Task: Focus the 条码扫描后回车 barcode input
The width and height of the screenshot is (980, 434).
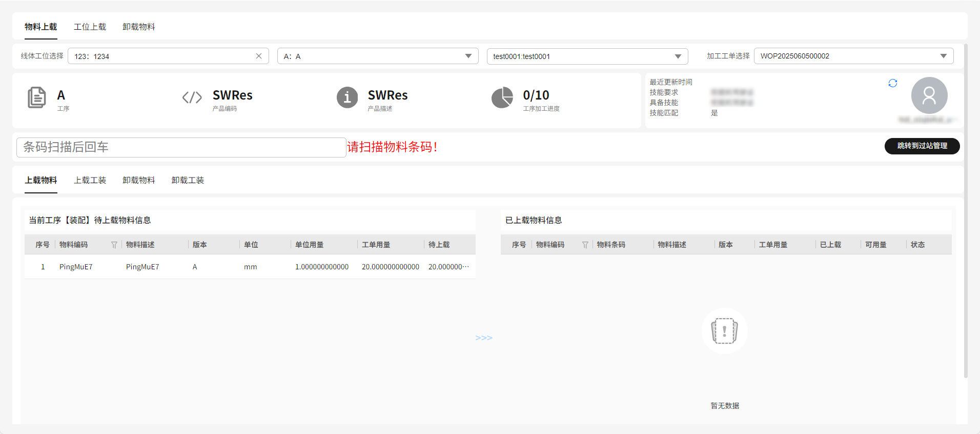Action: (181, 147)
